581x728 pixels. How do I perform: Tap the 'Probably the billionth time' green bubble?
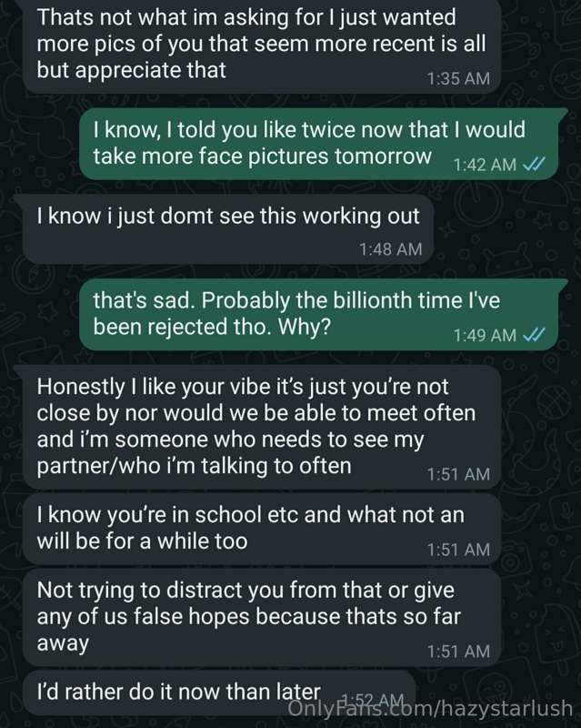(319, 314)
